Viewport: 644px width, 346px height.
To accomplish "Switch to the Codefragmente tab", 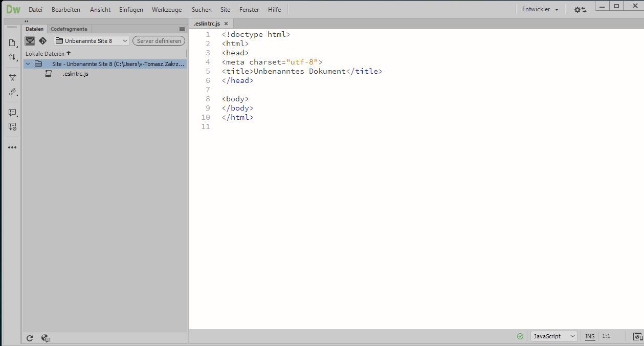I will (x=69, y=29).
